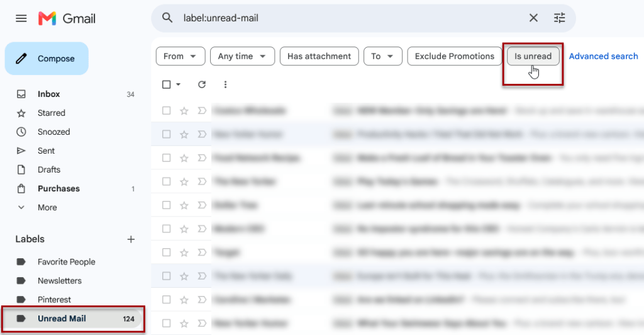Clear the search with the X icon
This screenshot has height=335, width=644.
click(x=533, y=18)
